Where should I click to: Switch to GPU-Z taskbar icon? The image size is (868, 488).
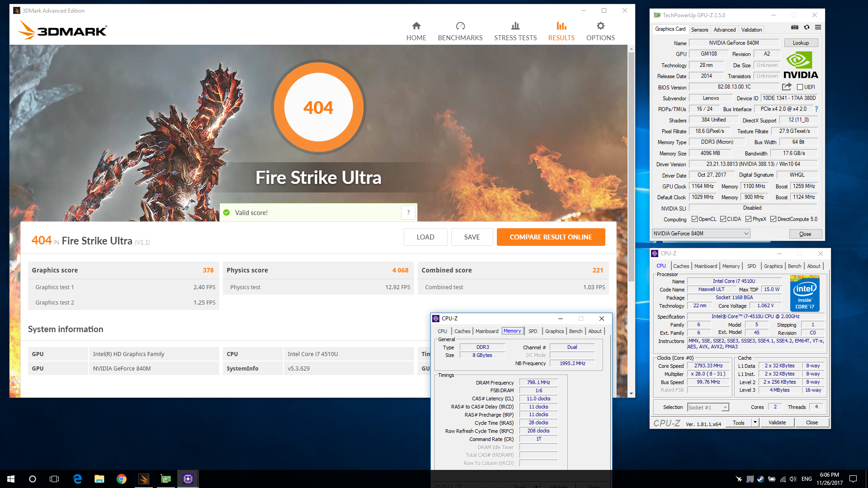coord(166,479)
